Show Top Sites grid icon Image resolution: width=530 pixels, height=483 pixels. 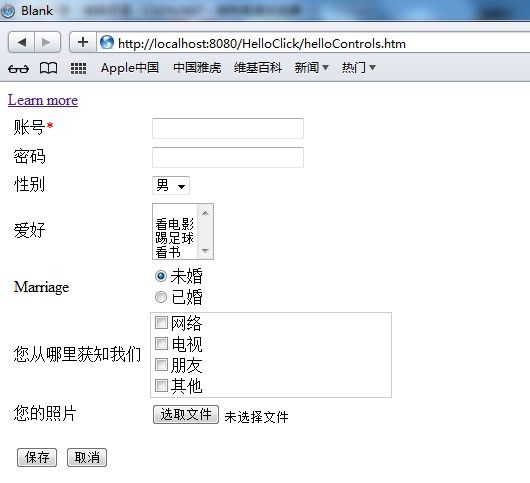click(x=78, y=69)
